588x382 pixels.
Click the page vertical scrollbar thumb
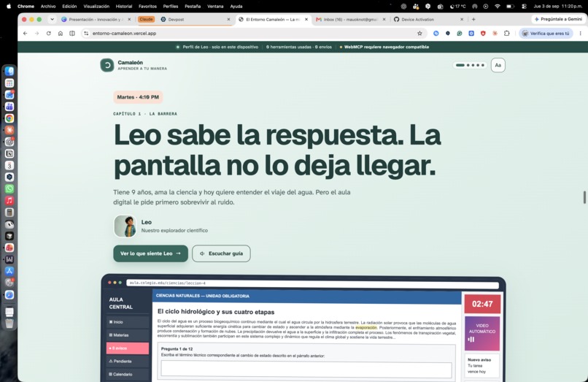pyautogui.click(x=584, y=197)
